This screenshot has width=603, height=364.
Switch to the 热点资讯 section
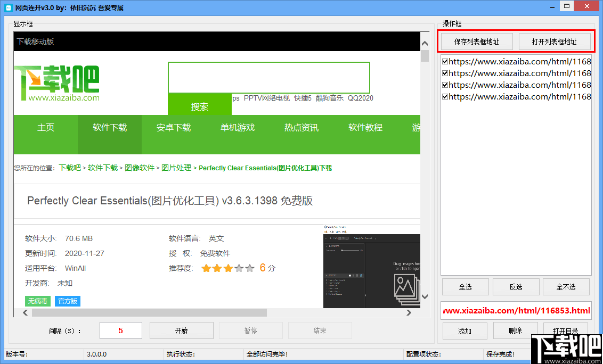[301, 128]
